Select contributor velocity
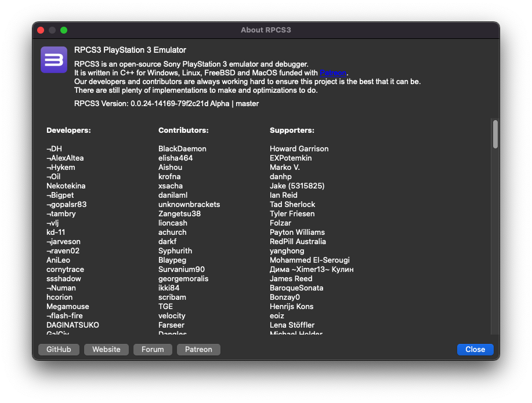Image resolution: width=532 pixels, height=403 pixels. [x=172, y=316]
